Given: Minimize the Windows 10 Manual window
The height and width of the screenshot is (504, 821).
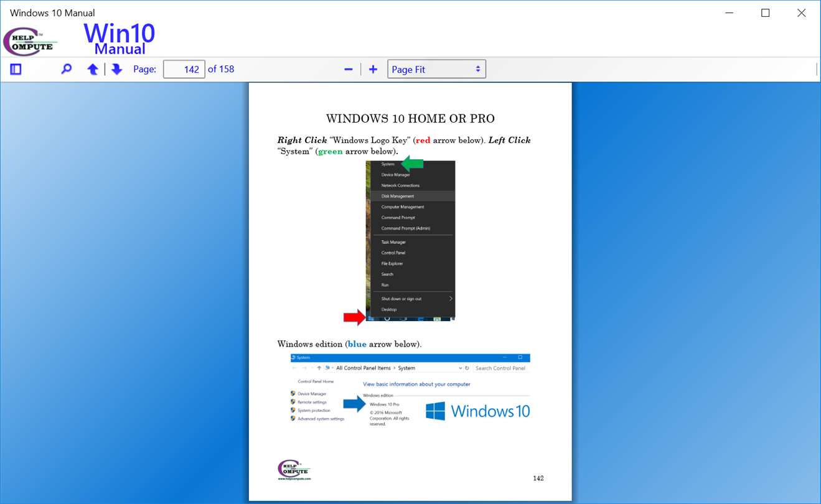Looking at the screenshot, I should pyautogui.click(x=730, y=12).
